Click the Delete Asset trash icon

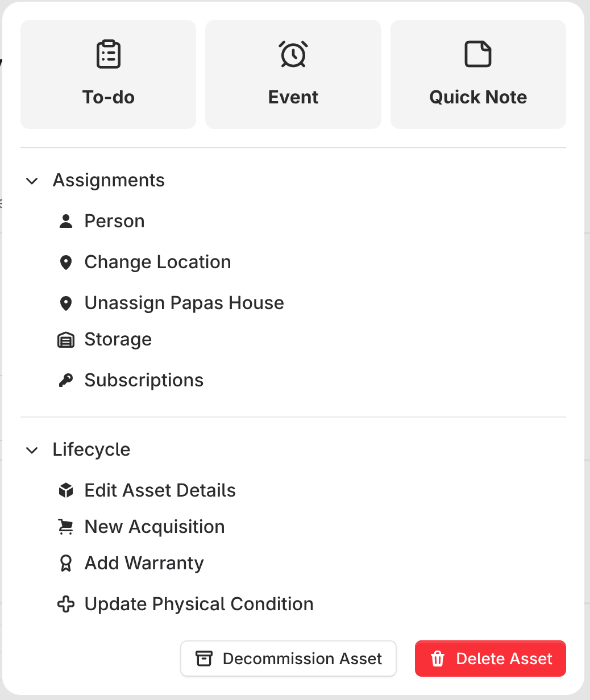tap(437, 659)
